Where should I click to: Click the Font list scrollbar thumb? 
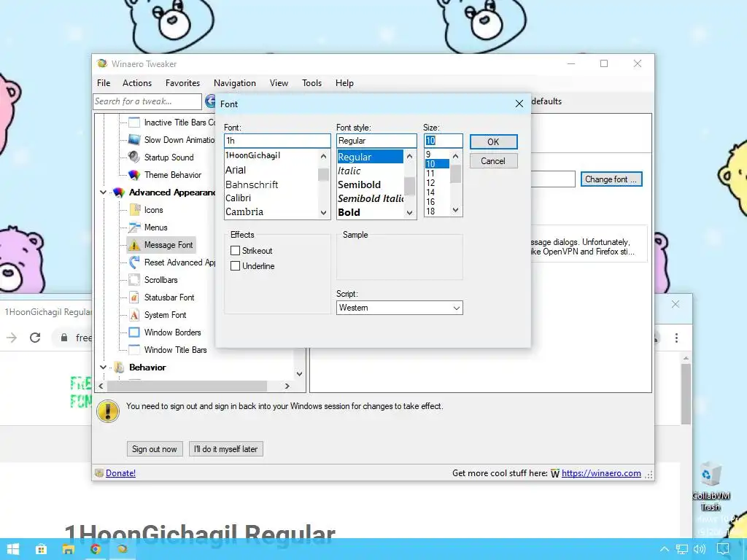point(323,174)
